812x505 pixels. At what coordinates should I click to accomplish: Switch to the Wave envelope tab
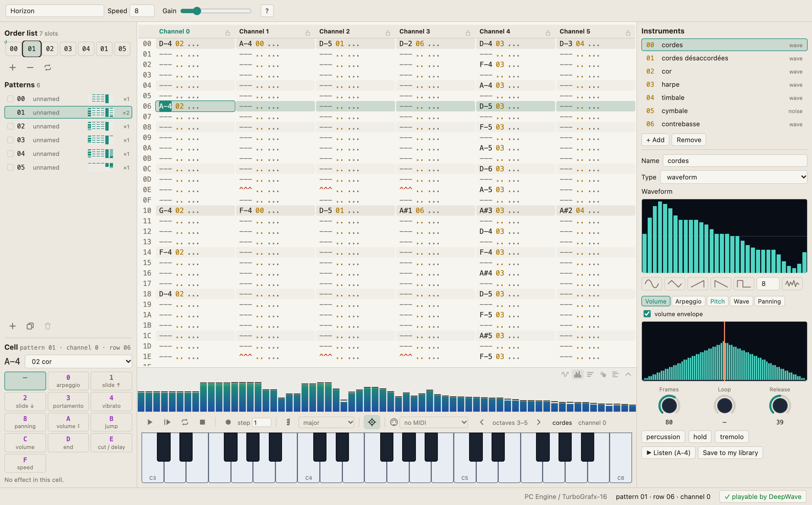coord(741,301)
